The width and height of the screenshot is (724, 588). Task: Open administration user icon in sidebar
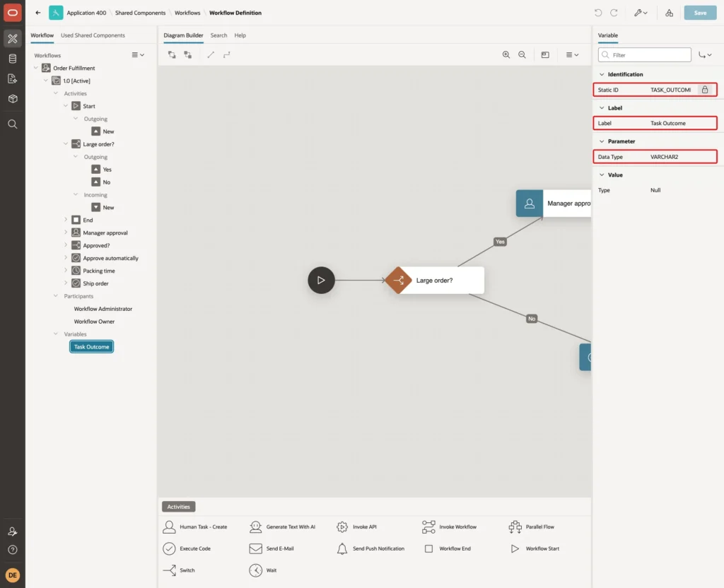(13, 531)
